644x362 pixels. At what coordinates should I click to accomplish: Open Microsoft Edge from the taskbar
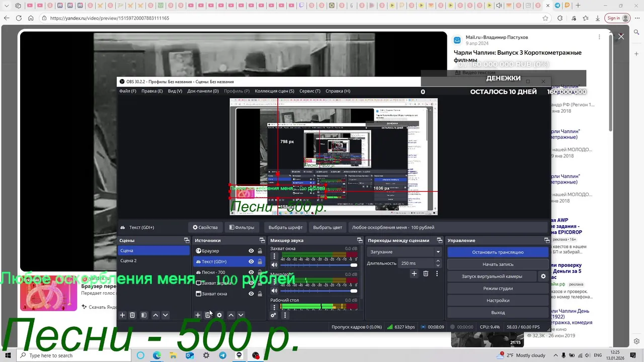click(156, 355)
